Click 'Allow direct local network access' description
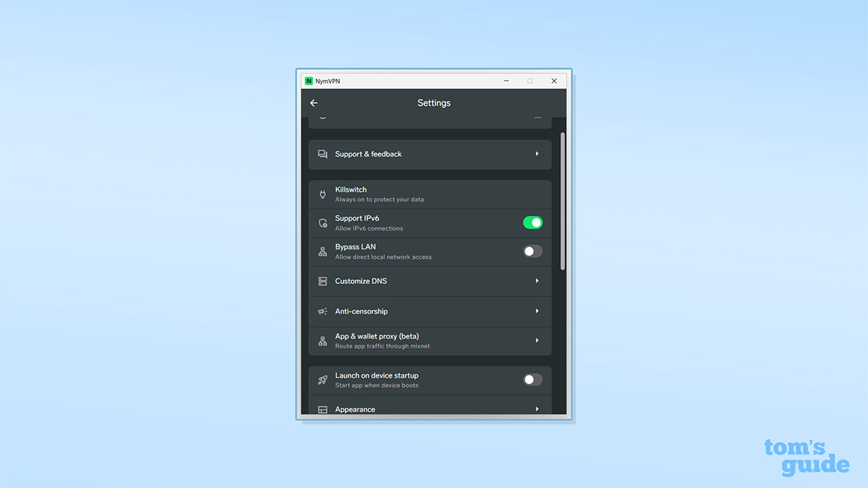868x488 pixels. [383, 257]
